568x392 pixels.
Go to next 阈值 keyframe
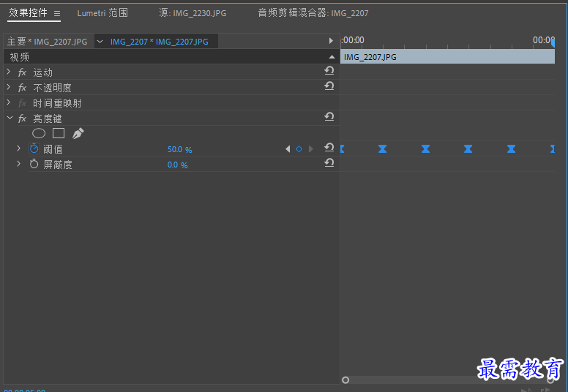pyautogui.click(x=310, y=148)
